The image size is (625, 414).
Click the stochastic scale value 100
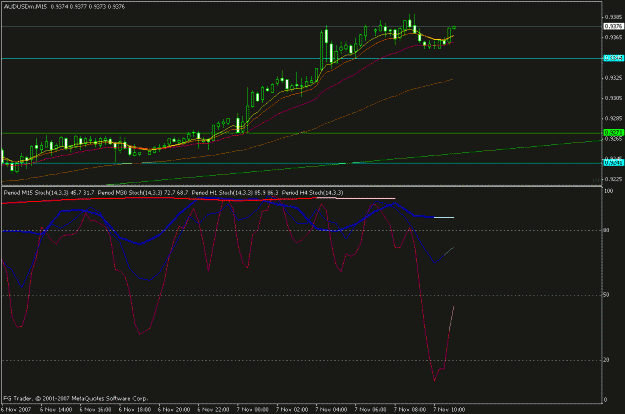click(x=609, y=191)
